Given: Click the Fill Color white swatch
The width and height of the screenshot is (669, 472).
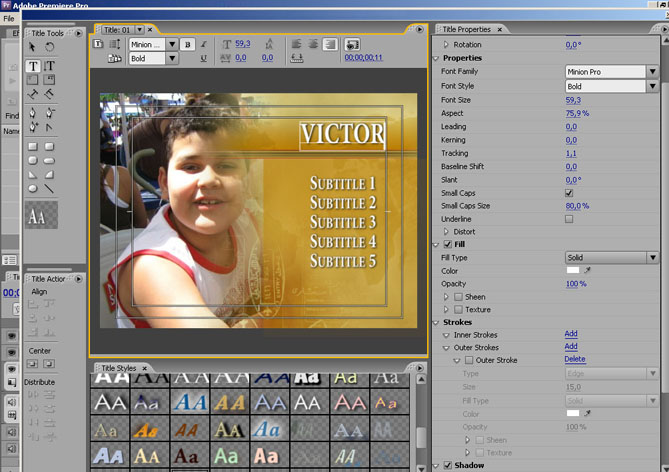Looking at the screenshot, I should pos(573,270).
